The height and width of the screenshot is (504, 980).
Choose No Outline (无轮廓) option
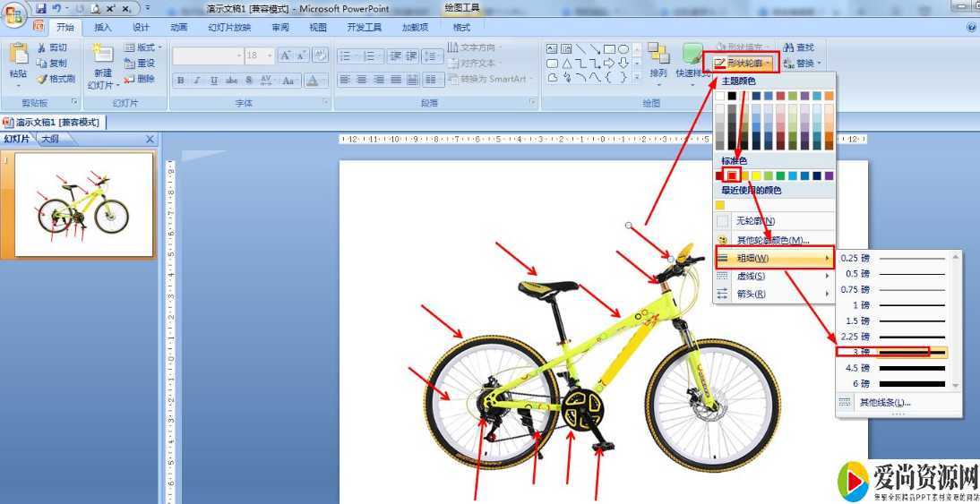tap(755, 221)
